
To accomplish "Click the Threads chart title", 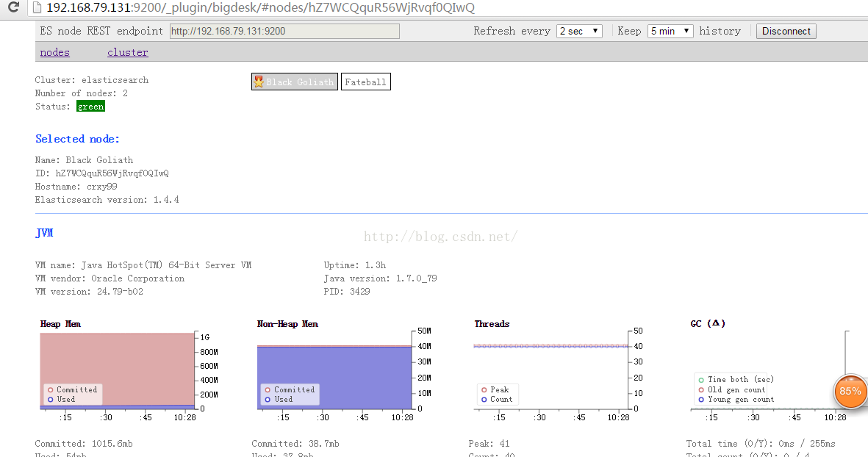I will tap(492, 324).
